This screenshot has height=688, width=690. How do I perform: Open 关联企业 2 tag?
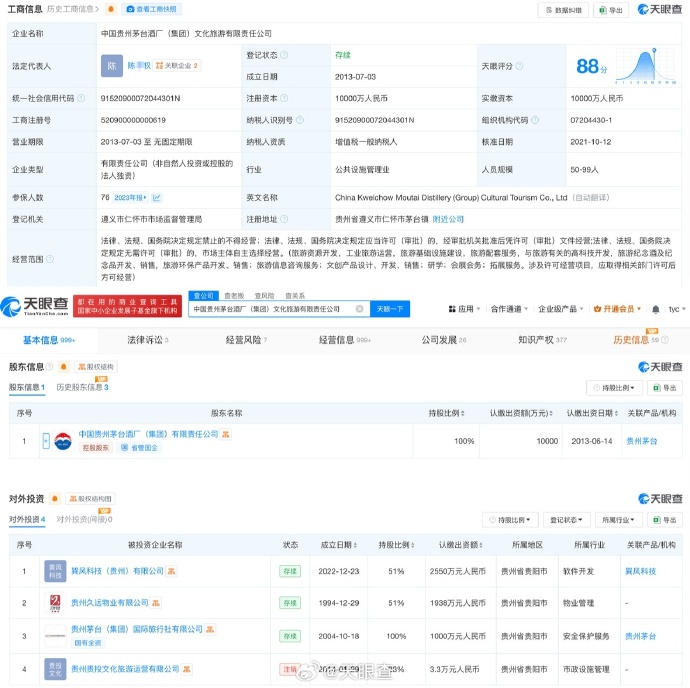(177, 66)
